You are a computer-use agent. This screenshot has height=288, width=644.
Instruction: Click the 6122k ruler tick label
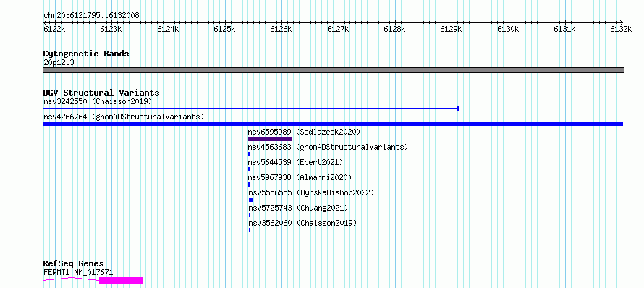click(54, 29)
